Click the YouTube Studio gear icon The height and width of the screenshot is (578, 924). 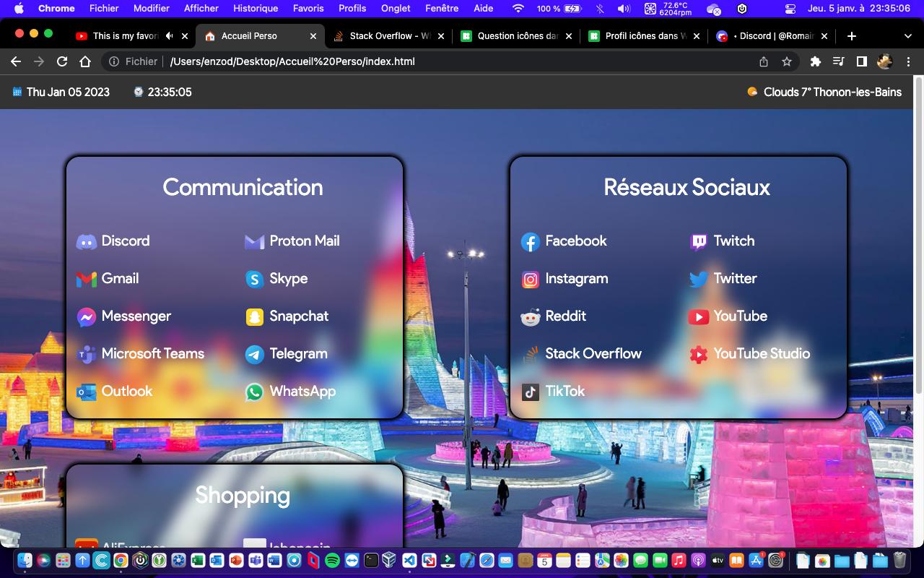(699, 354)
